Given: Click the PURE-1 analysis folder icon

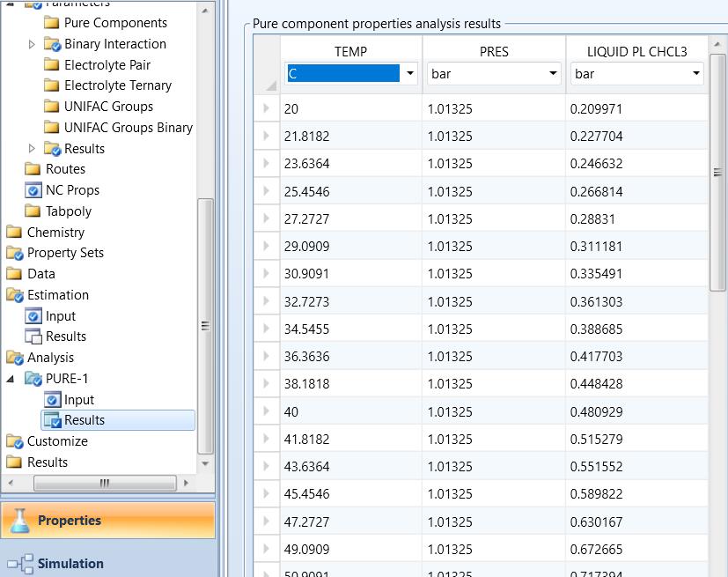Looking at the screenshot, I should (x=33, y=379).
